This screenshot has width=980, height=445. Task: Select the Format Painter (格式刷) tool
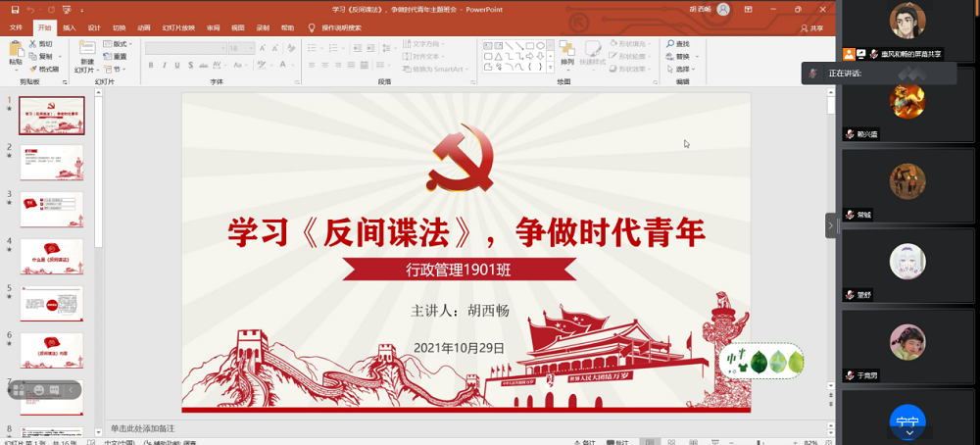[45, 70]
